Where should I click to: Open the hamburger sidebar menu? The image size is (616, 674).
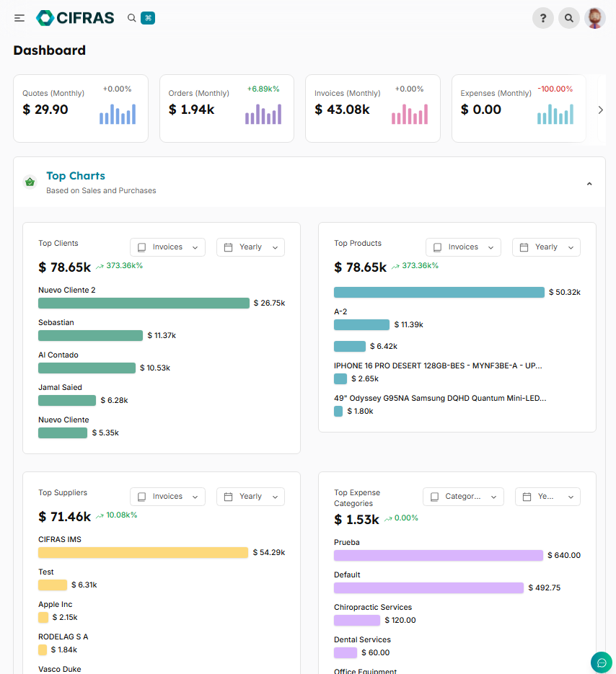tap(19, 18)
